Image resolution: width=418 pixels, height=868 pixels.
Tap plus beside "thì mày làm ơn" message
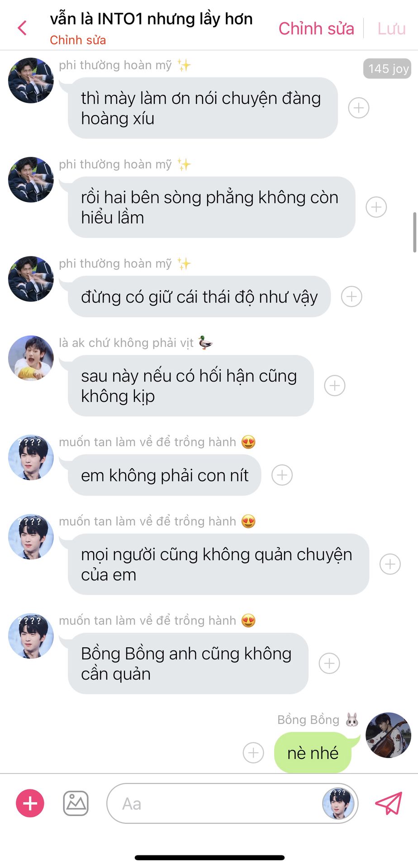(359, 108)
